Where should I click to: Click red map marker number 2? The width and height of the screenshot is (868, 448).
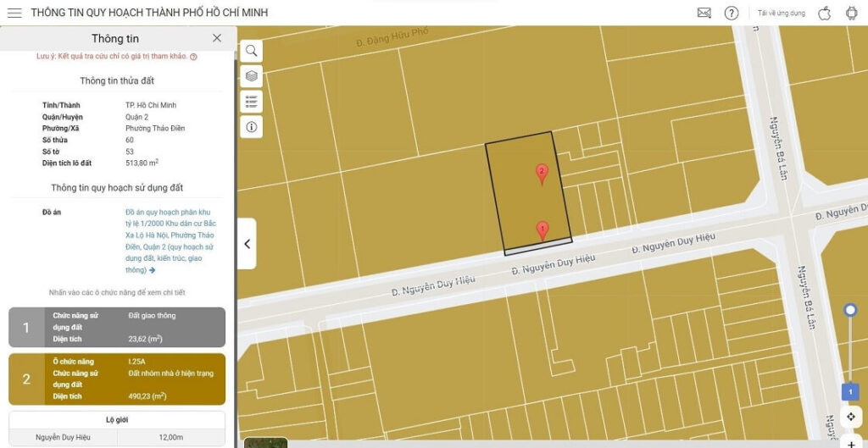[x=542, y=174]
